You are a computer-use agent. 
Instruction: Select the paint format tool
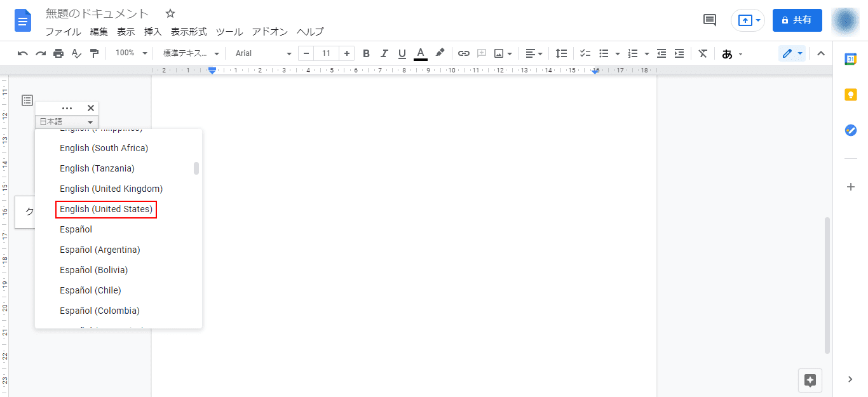(94, 53)
